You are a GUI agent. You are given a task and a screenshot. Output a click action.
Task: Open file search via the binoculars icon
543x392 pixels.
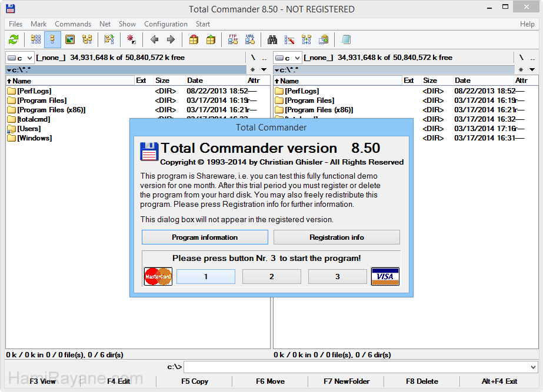[x=272, y=39]
